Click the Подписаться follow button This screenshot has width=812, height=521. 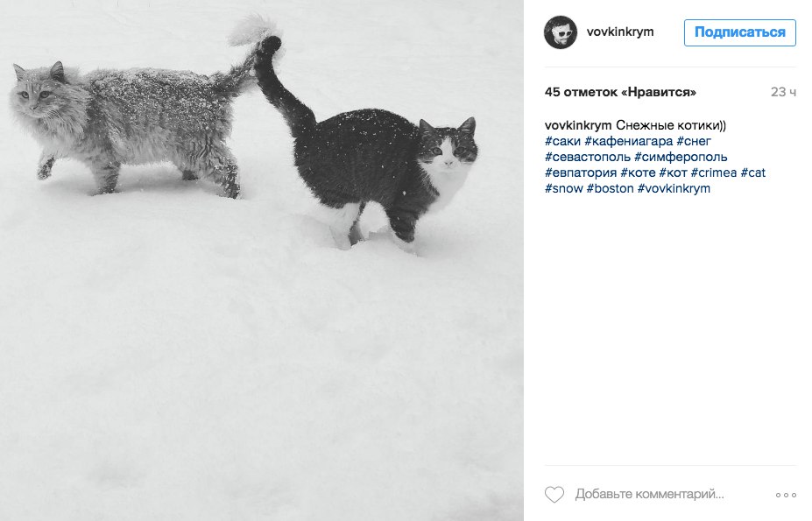(739, 32)
